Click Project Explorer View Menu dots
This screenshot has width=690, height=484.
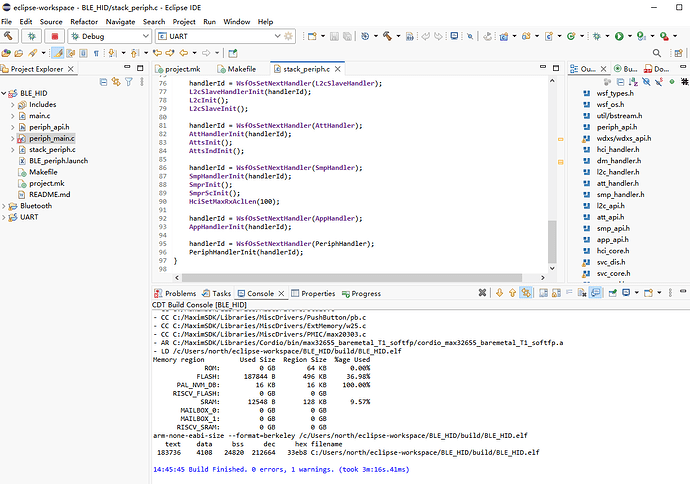pyautogui.click(x=142, y=82)
